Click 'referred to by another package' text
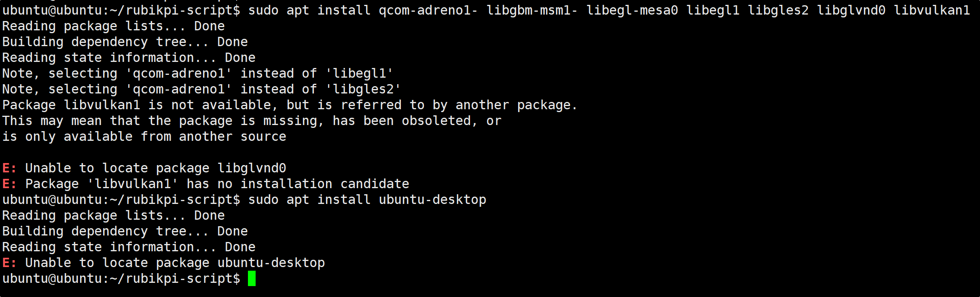The image size is (980, 297). 459,105
